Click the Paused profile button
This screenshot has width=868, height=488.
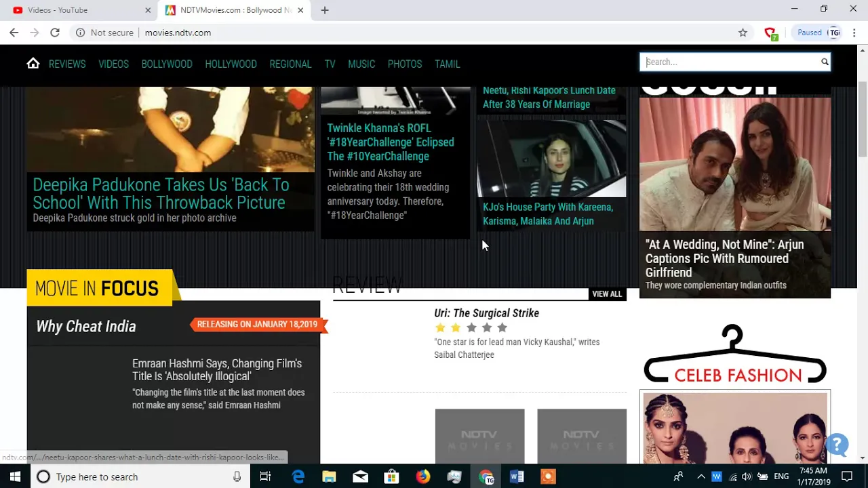pyautogui.click(x=817, y=33)
